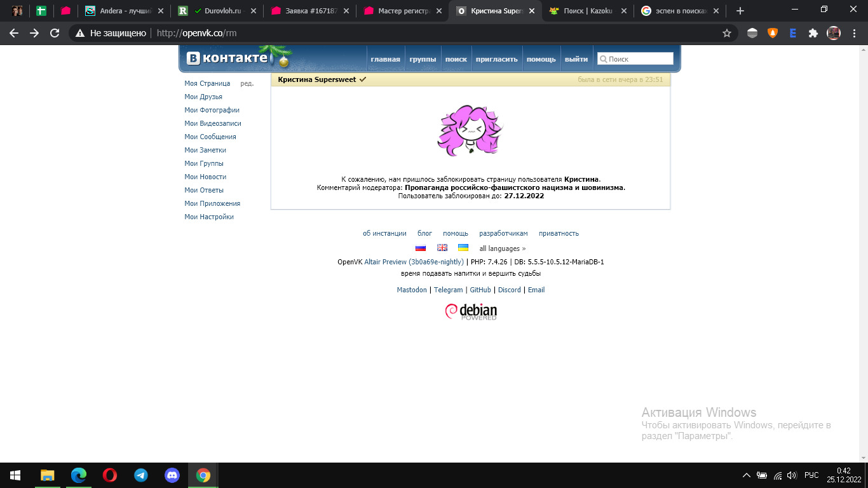The width and height of the screenshot is (868, 488).
Task: Open the приватность footer link
Action: (559, 233)
